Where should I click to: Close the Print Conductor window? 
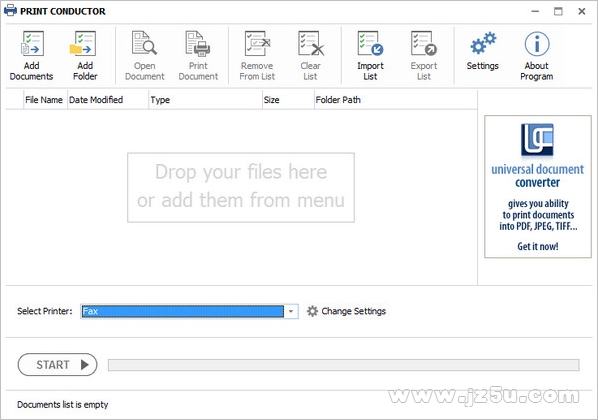[x=581, y=11]
